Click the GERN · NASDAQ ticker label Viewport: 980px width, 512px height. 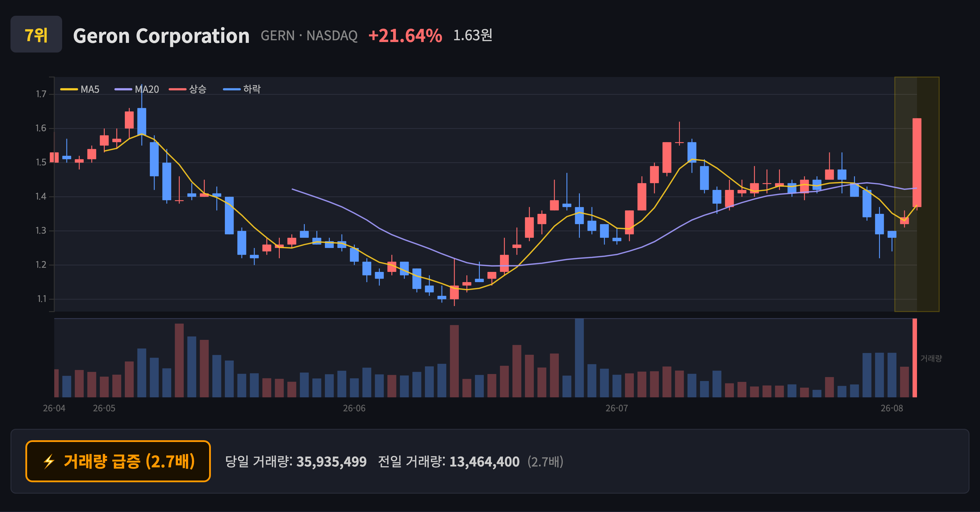pos(309,36)
